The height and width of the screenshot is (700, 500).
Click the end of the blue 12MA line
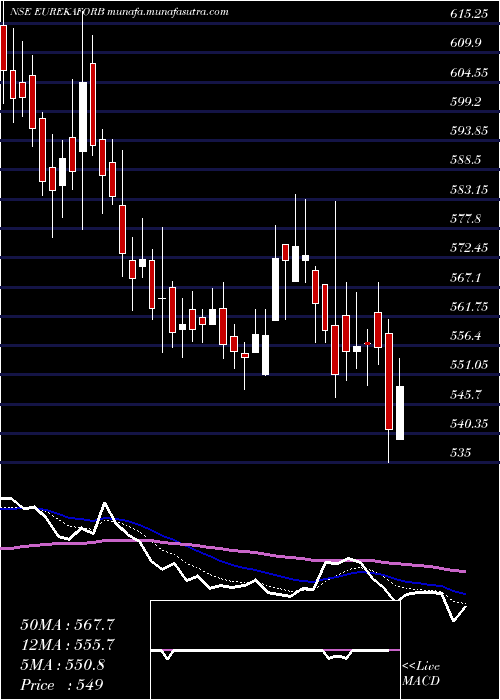(465, 594)
